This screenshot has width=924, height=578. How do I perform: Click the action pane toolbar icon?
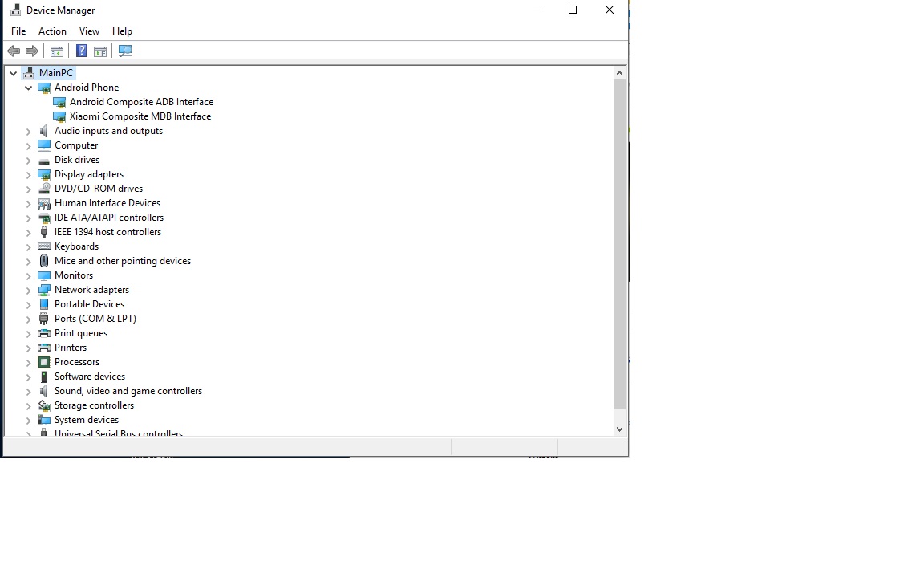point(100,51)
